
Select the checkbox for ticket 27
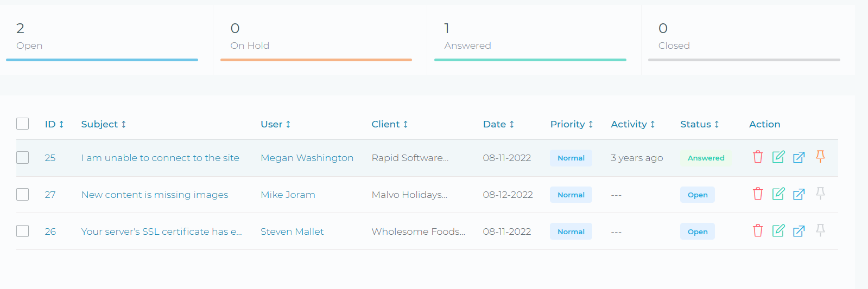tap(22, 194)
